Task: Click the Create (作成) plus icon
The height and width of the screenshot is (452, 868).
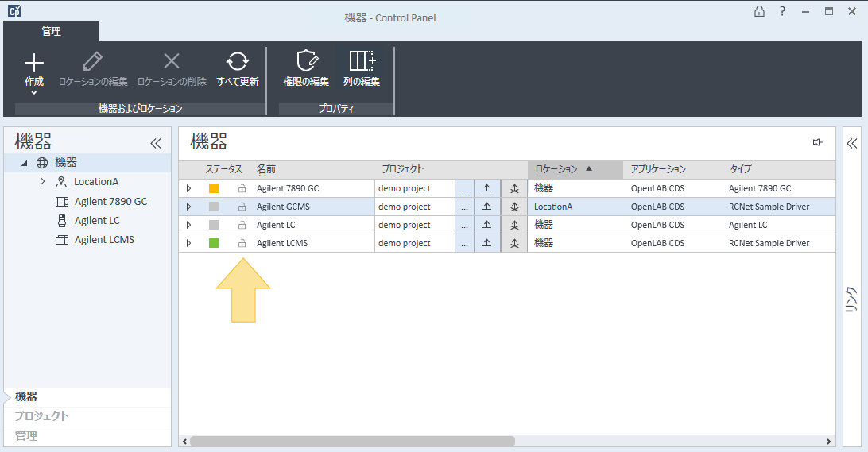Action: click(34, 63)
